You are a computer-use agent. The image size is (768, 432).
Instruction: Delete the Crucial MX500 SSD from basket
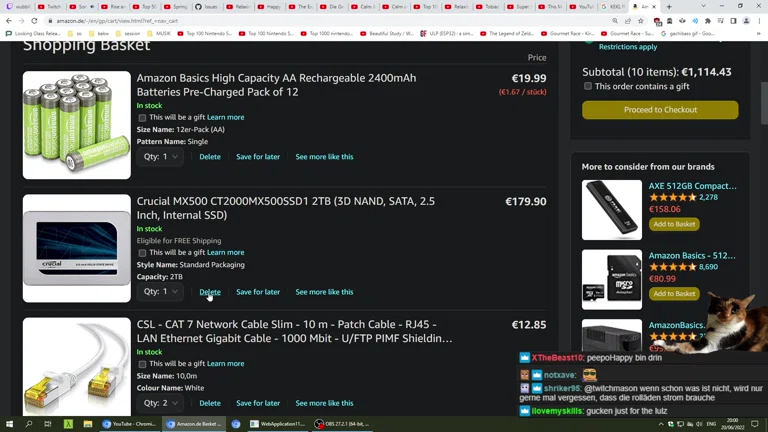[210, 292]
